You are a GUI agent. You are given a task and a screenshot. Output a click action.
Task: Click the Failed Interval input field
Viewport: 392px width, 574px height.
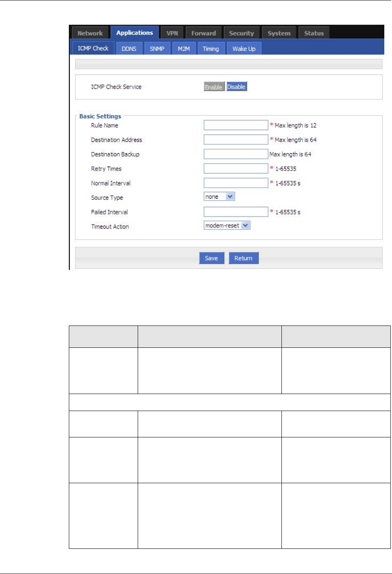pos(236,212)
